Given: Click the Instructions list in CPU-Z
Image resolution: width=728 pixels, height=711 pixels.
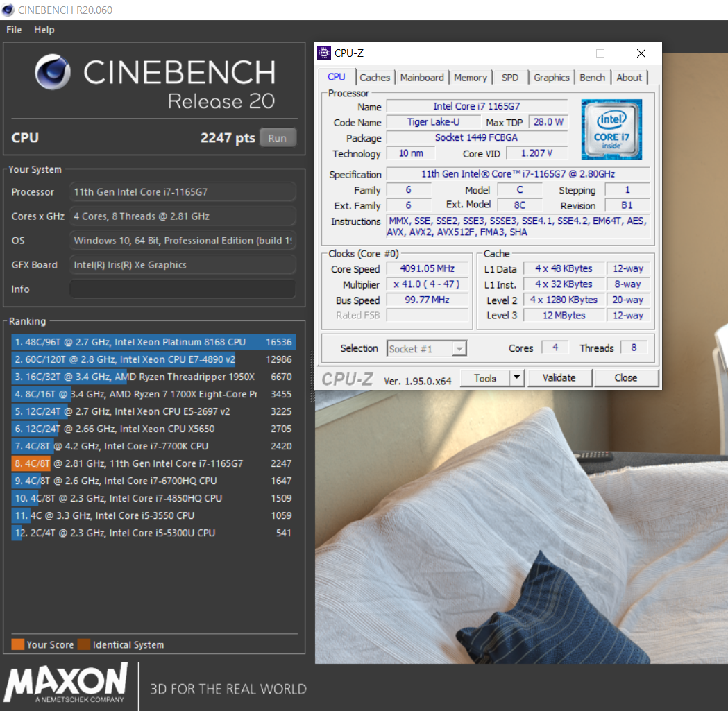Looking at the screenshot, I should [x=518, y=227].
